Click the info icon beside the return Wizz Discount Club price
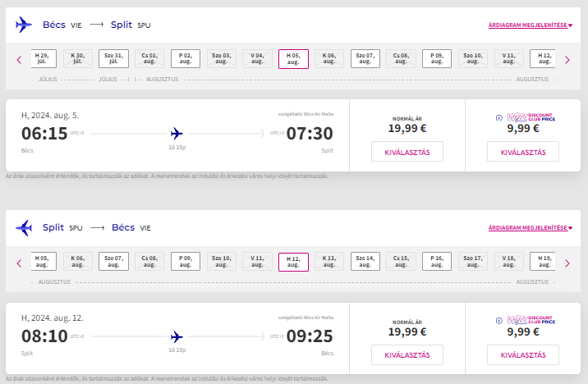Viewport: 588px width, 384px height. [x=498, y=320]
